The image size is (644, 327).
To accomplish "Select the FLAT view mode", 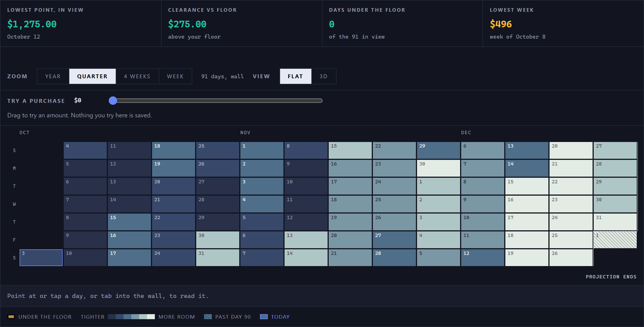I will pos(295,76).
